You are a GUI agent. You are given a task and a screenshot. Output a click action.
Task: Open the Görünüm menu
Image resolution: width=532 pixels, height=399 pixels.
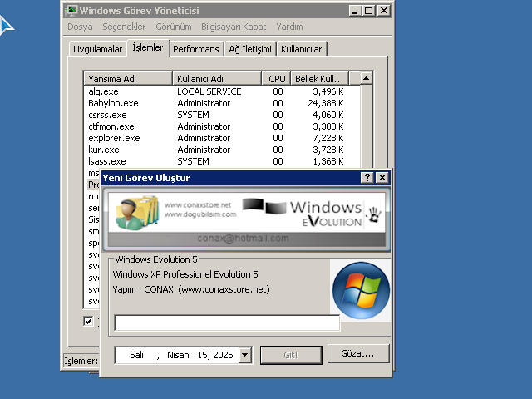174,27
